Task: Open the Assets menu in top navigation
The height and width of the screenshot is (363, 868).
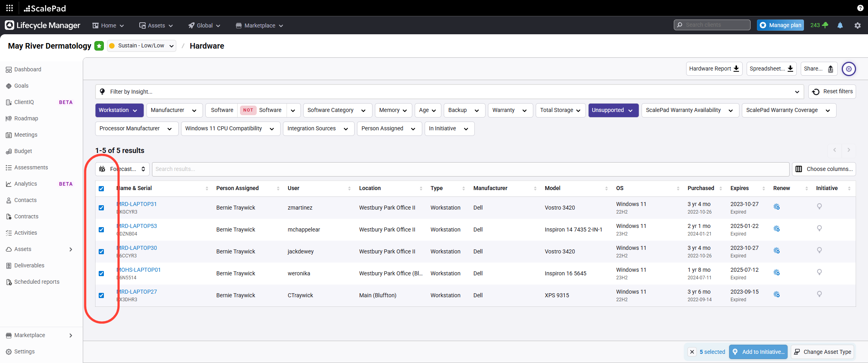Action: [x=156, y=26]
